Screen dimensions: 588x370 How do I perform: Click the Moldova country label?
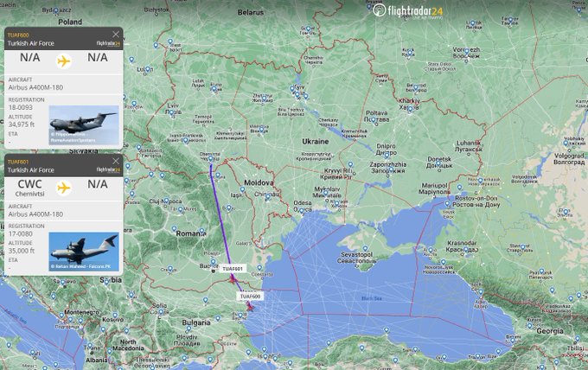point(259,182)
